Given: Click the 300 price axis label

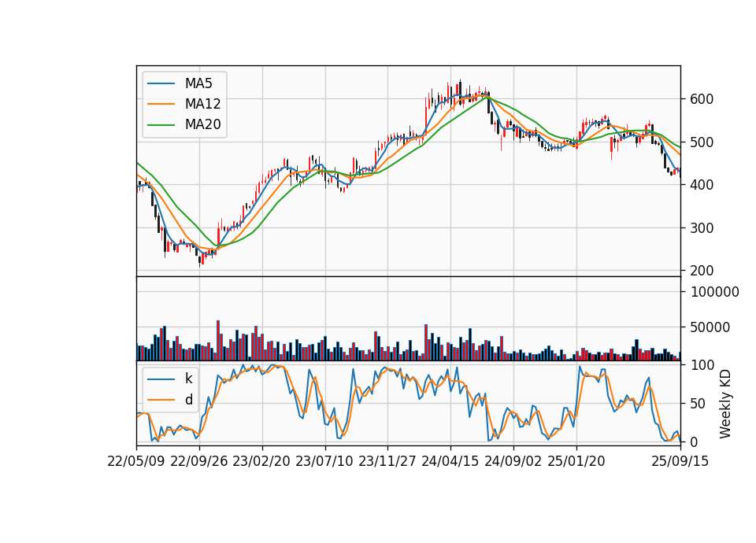Looking at the screenshot, I should pos(702,228).
